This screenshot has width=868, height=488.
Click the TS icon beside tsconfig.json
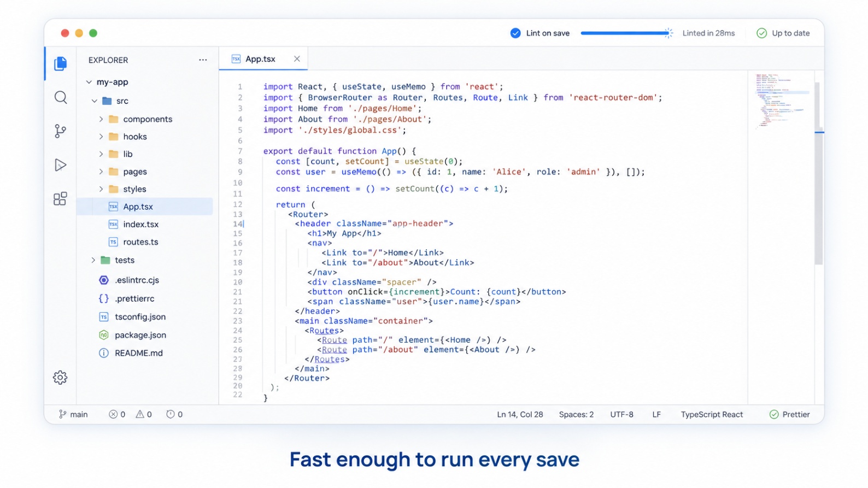104,316
